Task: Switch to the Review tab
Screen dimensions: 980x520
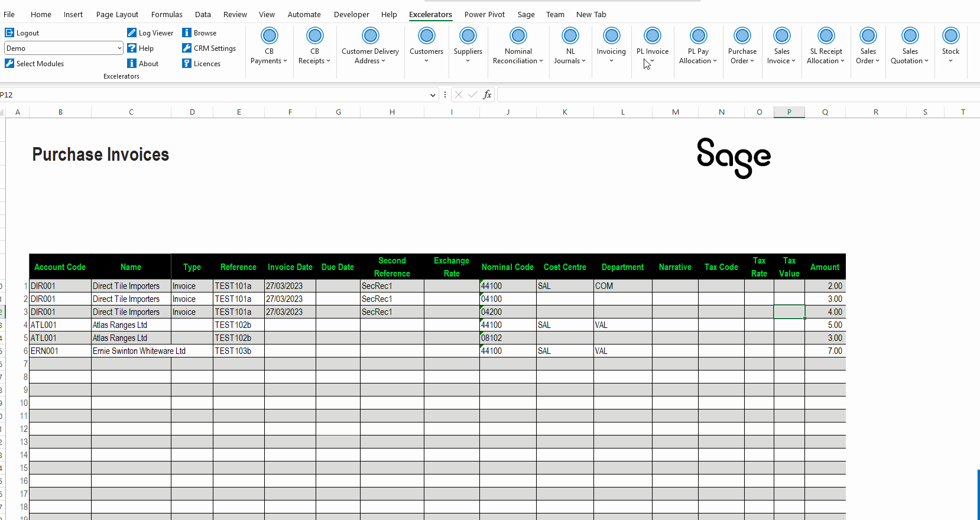Action: 235,14
